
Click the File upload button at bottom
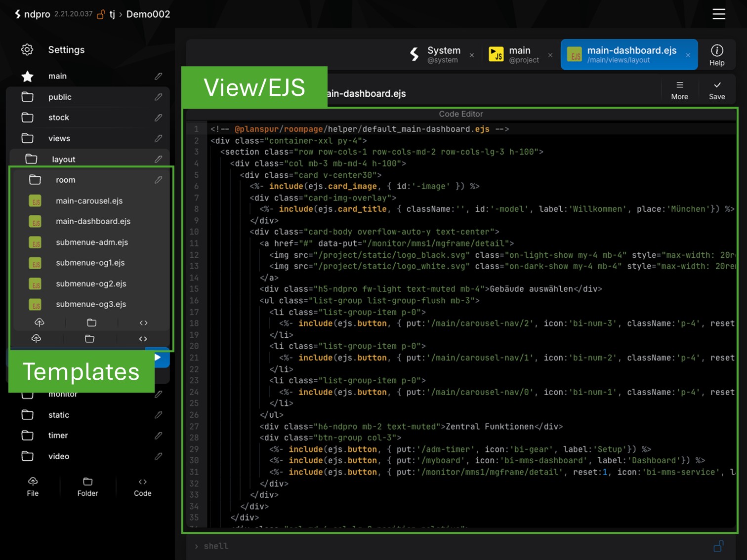33,487
